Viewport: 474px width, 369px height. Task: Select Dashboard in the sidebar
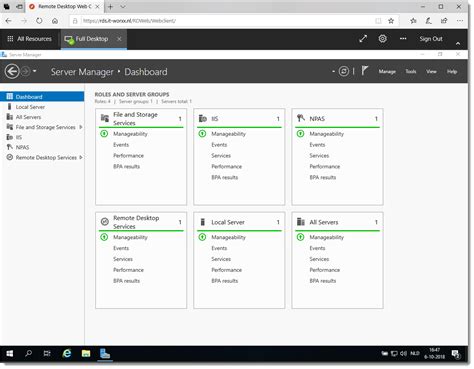[42, 97]
